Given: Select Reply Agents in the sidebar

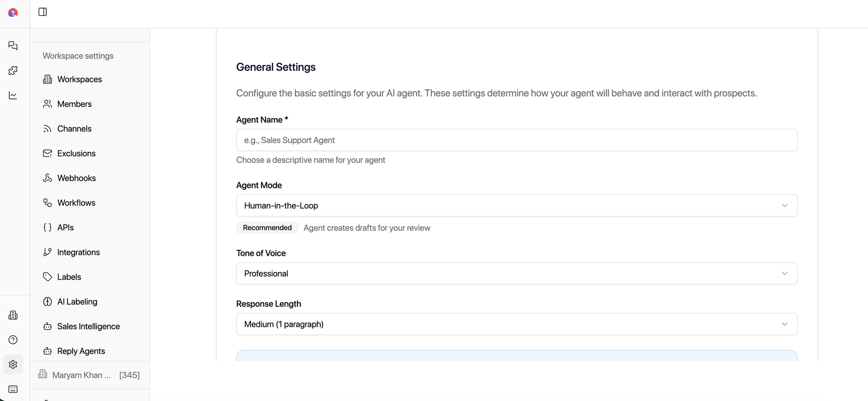Looking at the screenshot, I should [81, 351].
